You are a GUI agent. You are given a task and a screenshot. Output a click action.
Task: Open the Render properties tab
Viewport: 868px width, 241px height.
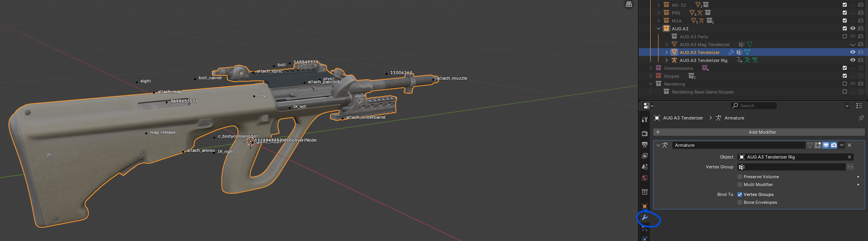[645, 133]
